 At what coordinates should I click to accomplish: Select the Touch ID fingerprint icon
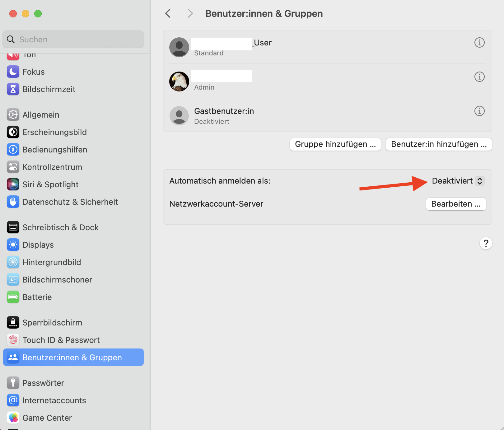13,340
